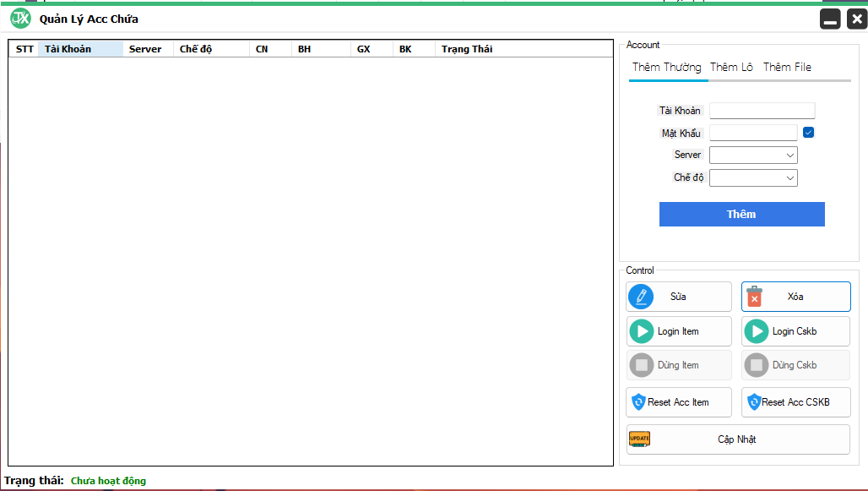Click the app logo in title bar

[20, 19]
